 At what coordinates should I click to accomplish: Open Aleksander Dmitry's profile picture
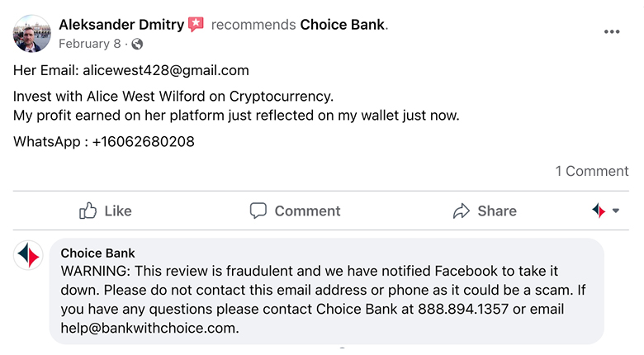click(x=32, y=33)
